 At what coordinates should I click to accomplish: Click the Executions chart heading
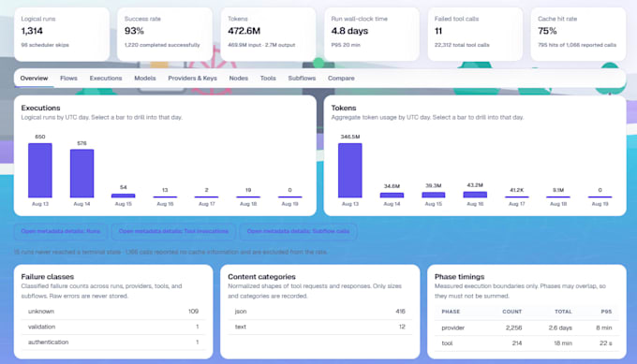tap(40, 108)
